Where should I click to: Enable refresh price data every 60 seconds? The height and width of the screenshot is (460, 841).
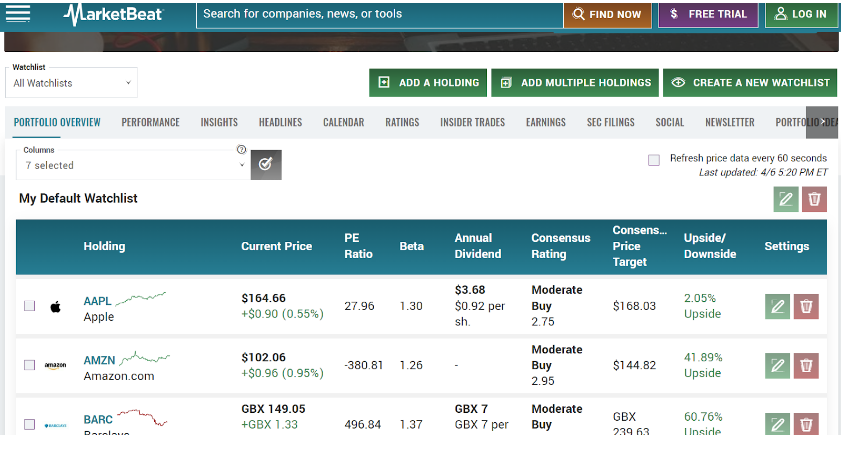654,160
